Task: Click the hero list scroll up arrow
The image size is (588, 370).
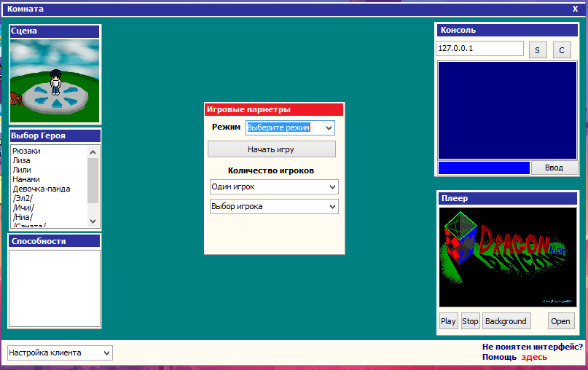Action: point(93,151)
